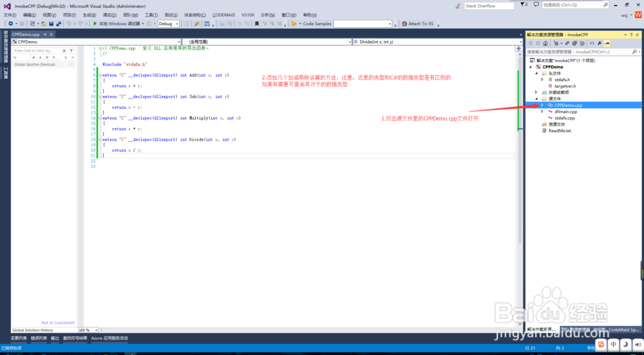Screen dimensions: 644x355
Task: Open the Azure 应用服务活动 tab
Action: coord(109,338)
